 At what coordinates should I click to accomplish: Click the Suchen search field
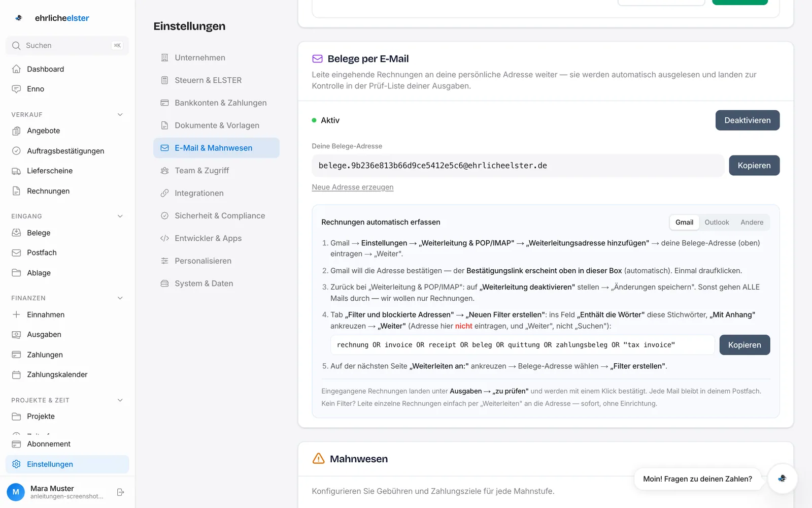67,46
